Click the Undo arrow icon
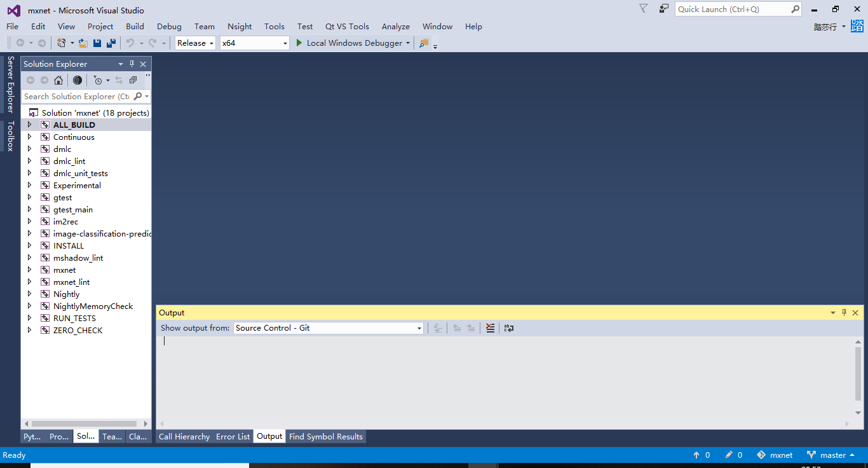Image resolution: width=868 pixels, height=468 pixels. click(130, 43)
